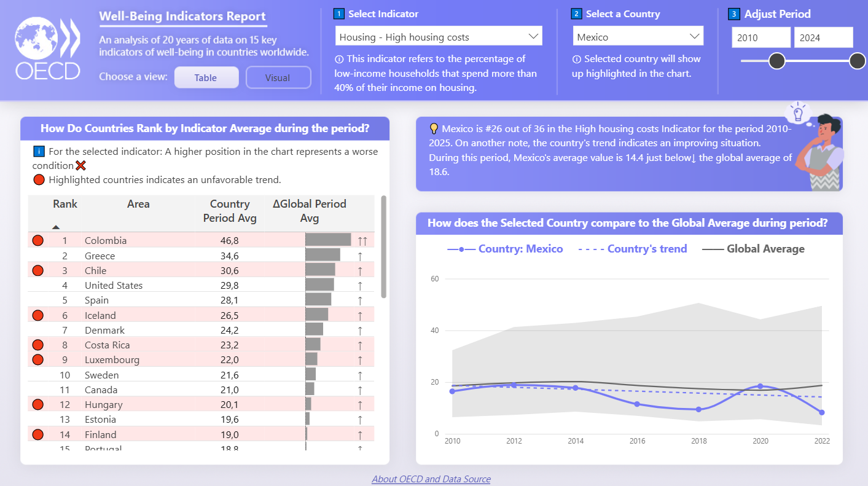Open the Housing indicator dropdown
The height and width of the screenshot is (486, 868).
click(x=439, y=37)
